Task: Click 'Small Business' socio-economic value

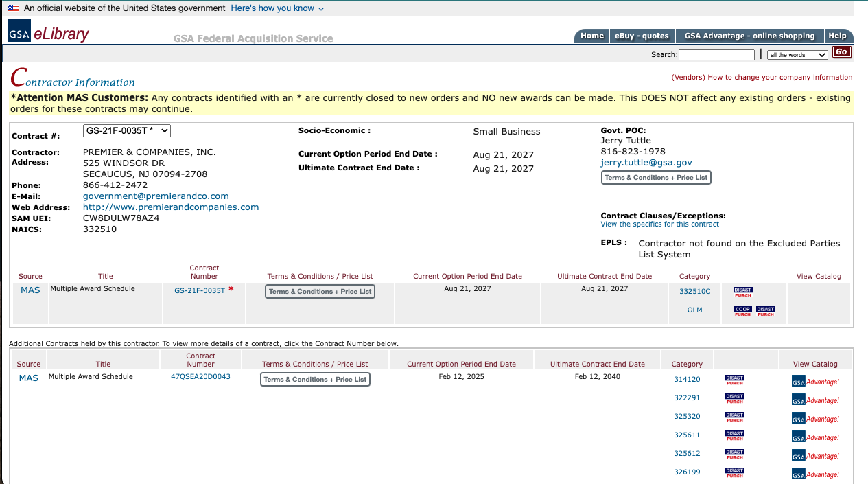Action: coord(506,132)
